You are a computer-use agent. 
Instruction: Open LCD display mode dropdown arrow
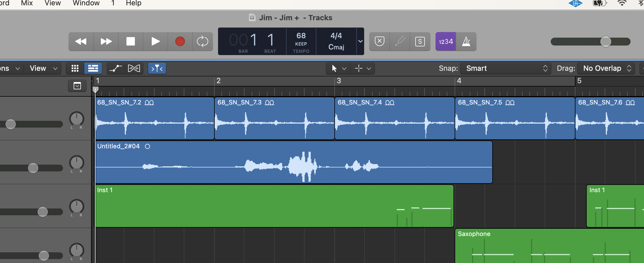(360, 41)
